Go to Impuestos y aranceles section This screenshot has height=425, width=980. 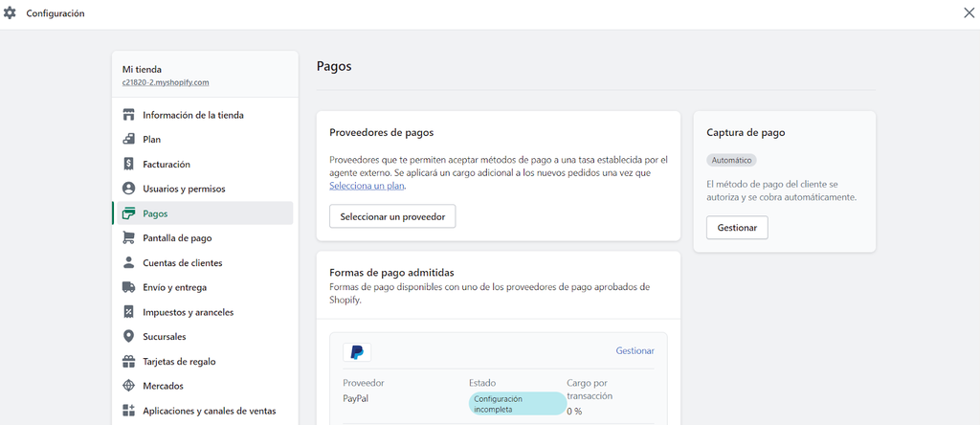click(188, 312)
